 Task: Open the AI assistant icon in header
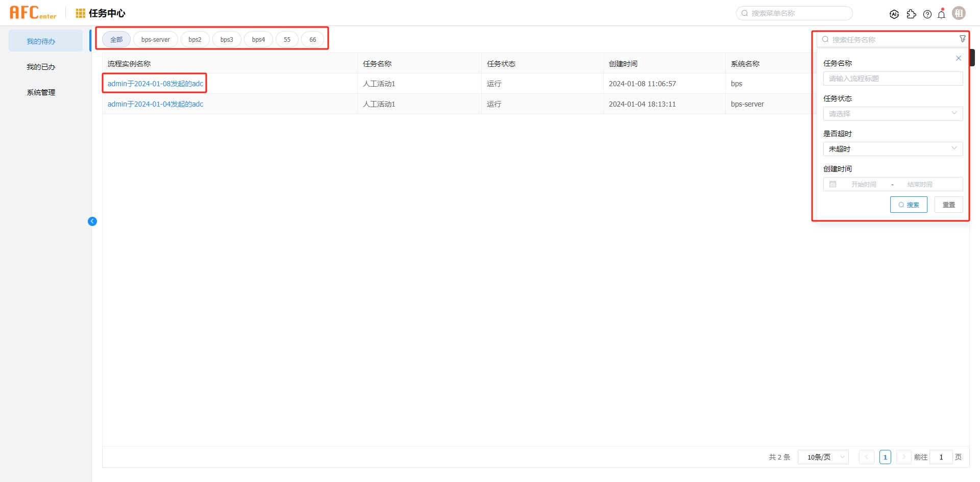[x=895, y=14]
